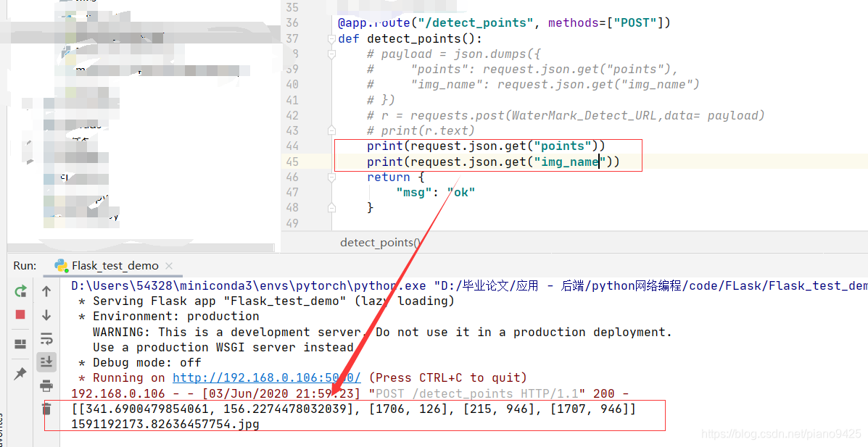Fold marker at the print(r.text) comment line
The height and width of the screenshot is (447, 868).
tap(331, 130)
